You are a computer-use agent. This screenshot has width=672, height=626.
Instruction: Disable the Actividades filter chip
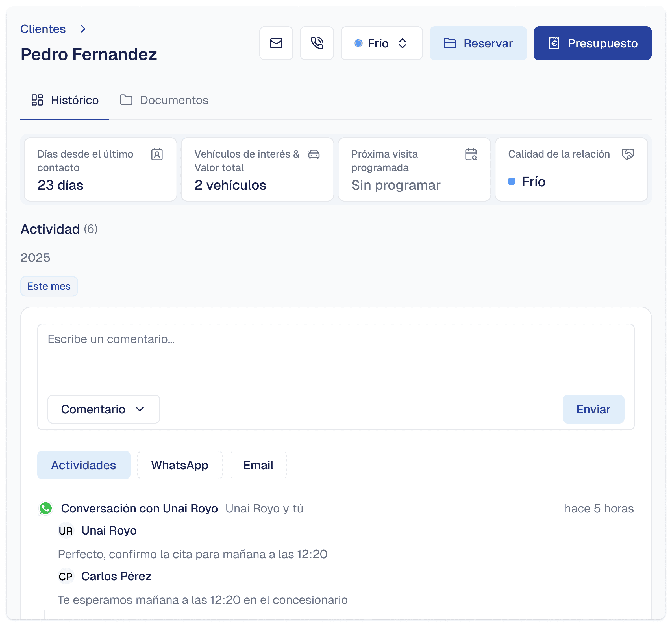pos(84,465)
